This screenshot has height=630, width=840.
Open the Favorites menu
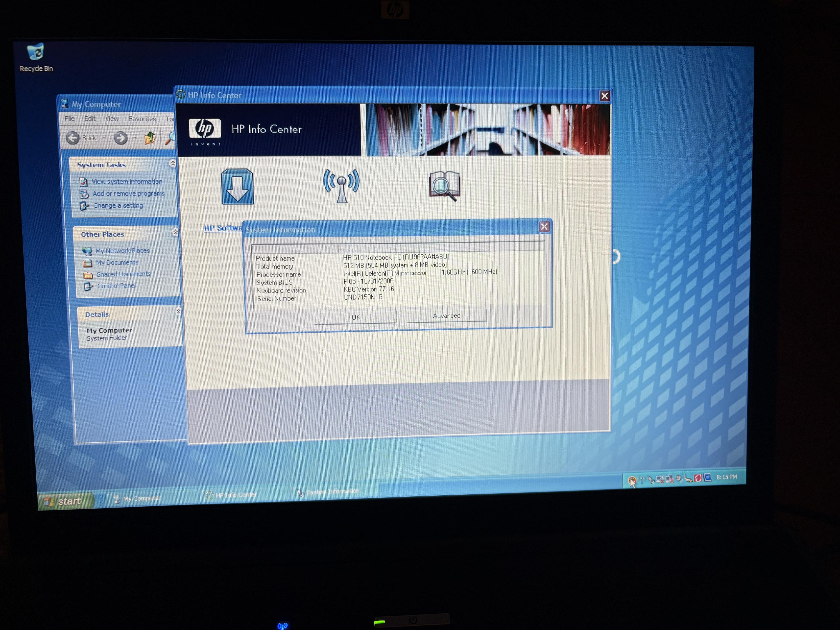click(142, 119)
